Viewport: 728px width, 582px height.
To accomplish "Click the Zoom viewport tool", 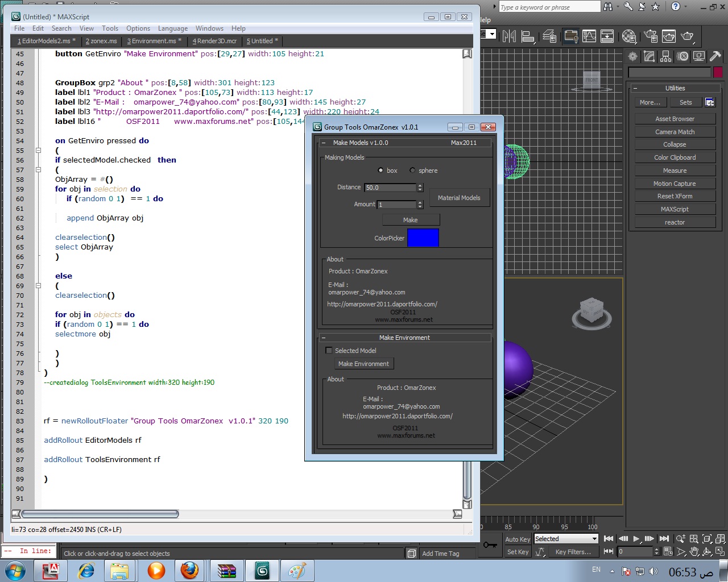I will [x=681, y=539].
